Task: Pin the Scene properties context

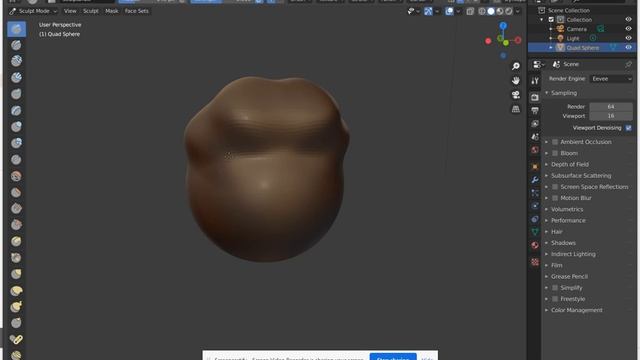Action: click(629, 64)
